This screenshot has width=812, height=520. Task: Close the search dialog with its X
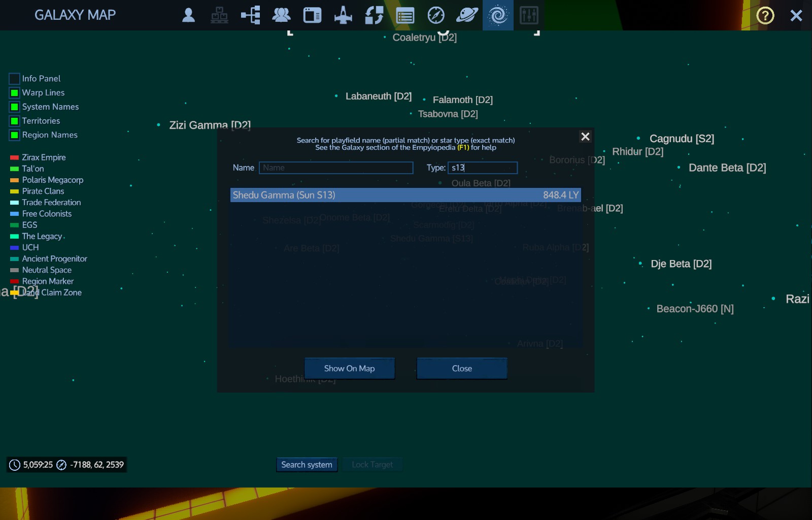tap(585, 137)
